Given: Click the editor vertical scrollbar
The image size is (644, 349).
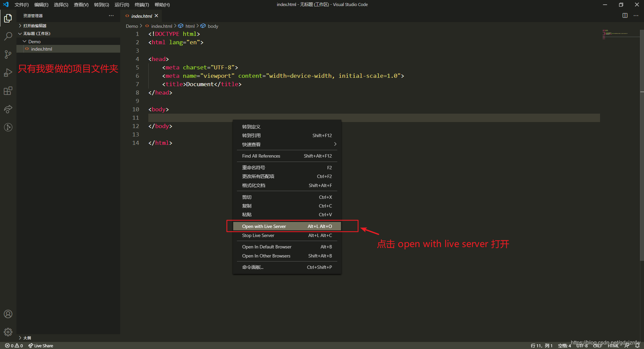Looking at the screenshot, I should [642, 144].
